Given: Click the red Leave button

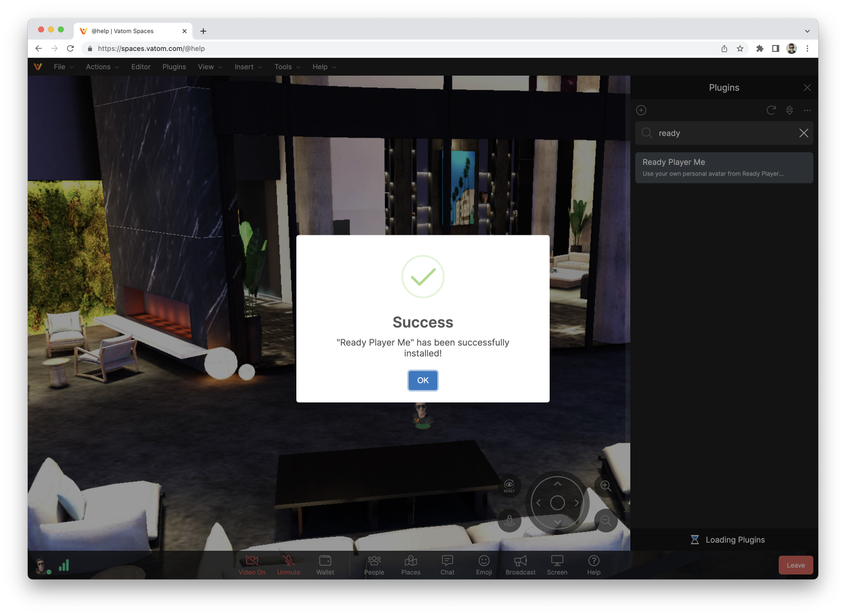Looking at the screenshot, I should pos(796,565).
